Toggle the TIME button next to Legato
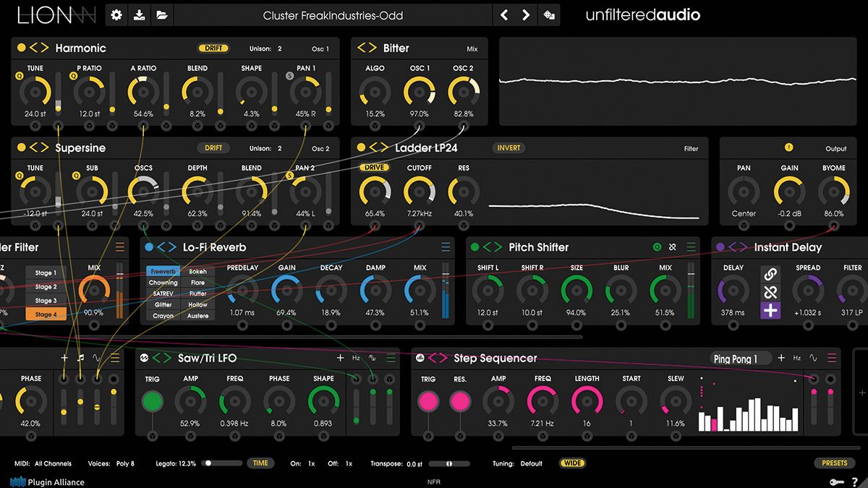Screen dimensions: 868x488 click(x=260, y=463)
